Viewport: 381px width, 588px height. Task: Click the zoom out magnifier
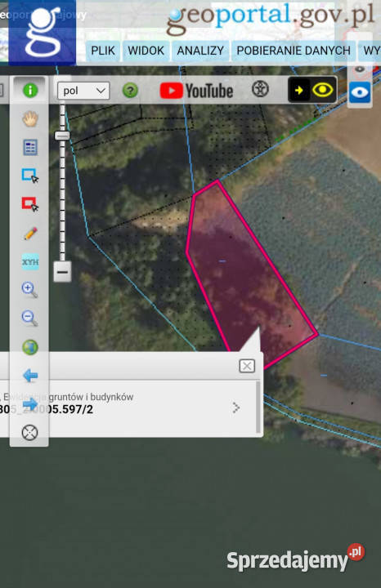29,318
